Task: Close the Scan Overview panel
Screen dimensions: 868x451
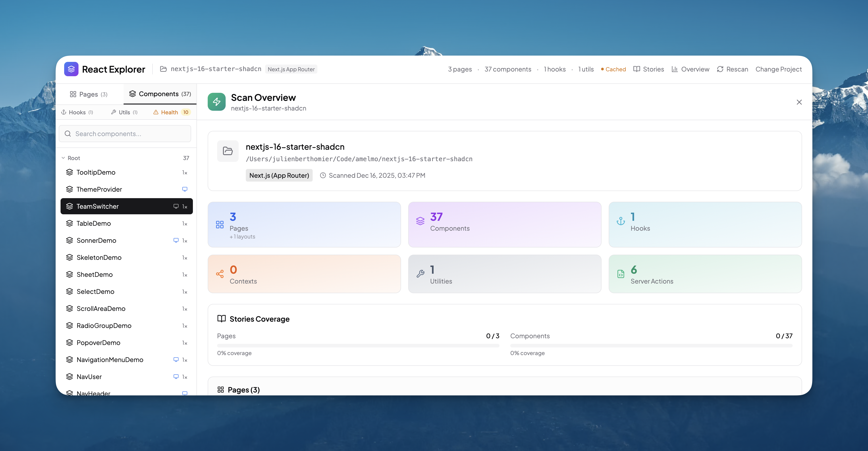Action: click(799, 102)
